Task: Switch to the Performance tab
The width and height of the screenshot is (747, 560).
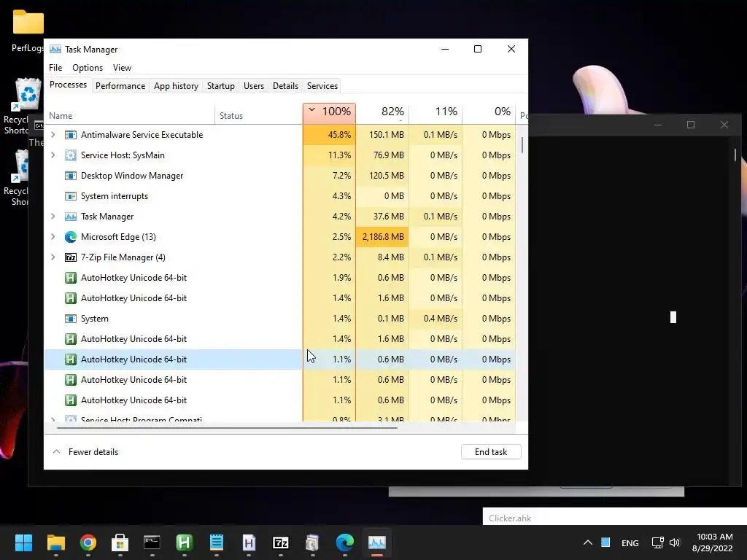Action: tap(120, 86)
